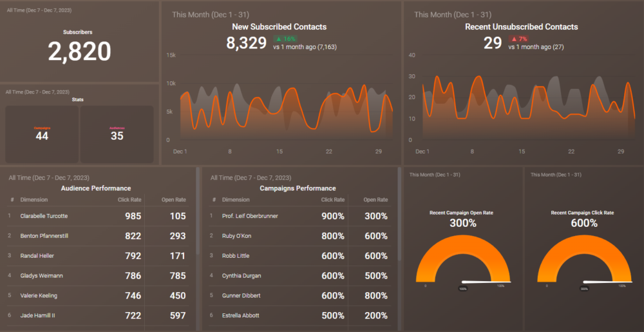This screenshot has width=644, height=332.
Task: Click the Subscribers total 2,820
Action: [x=79, y=52]
